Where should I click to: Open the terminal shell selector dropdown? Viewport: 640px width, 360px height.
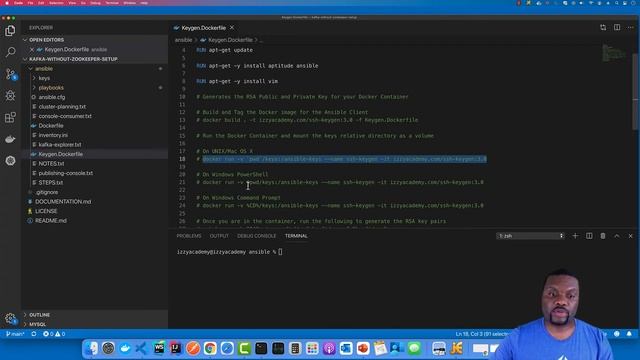coord(530,236)
